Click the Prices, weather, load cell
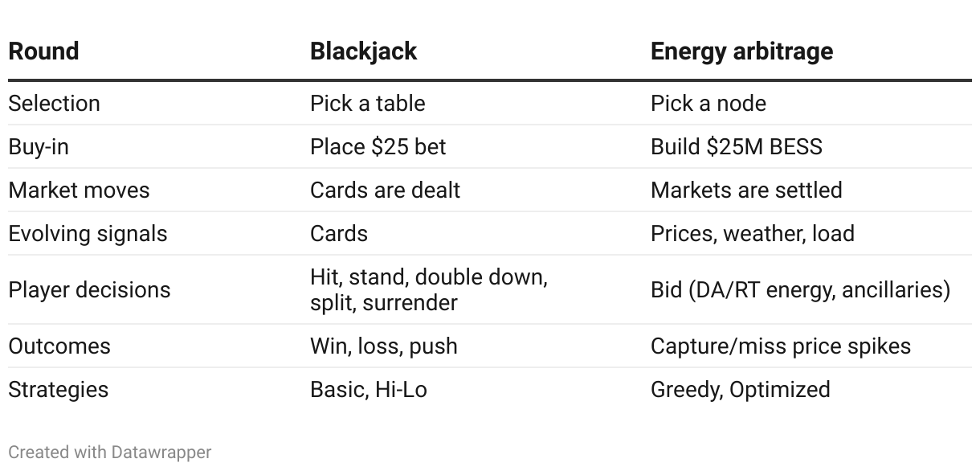The image size is (980, 471). pyautogui.click(x=753, y=234)
